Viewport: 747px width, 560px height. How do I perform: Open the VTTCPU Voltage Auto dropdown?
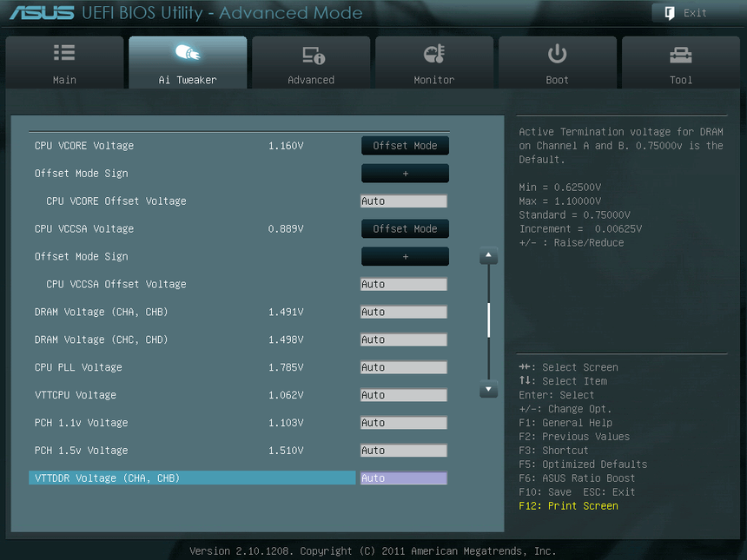coord(403,395)
